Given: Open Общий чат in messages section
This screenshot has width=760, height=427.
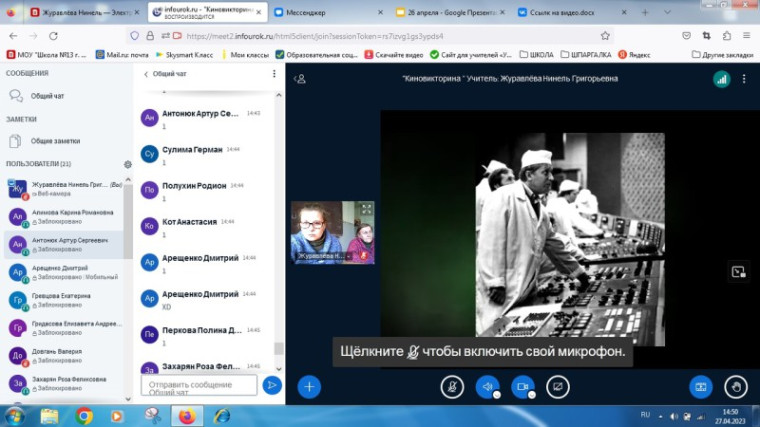Looking at the screenshot, I should tap(48, 96).
